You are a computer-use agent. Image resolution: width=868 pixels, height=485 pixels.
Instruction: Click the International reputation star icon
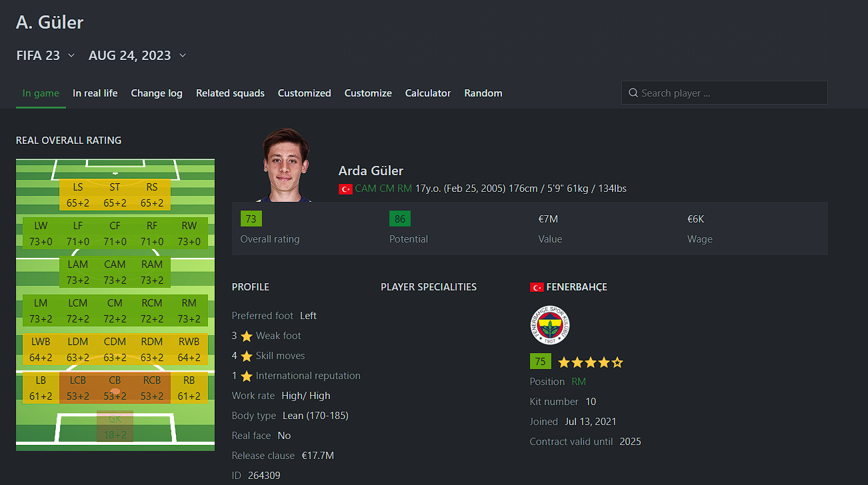247,376
